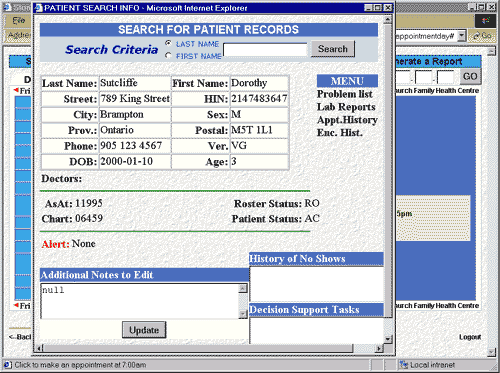This screenshot has height=373, width=500.
Task: Click the Search button
Action: (333, 49)
